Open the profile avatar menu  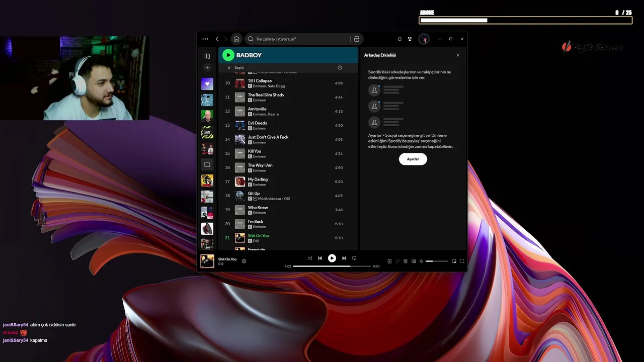point(424,39)
